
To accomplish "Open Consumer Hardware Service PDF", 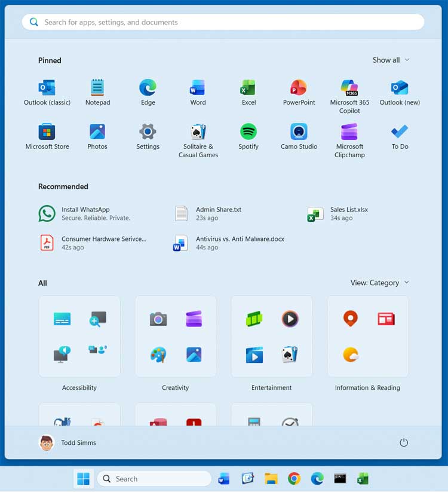I will [x=93, y=243].
